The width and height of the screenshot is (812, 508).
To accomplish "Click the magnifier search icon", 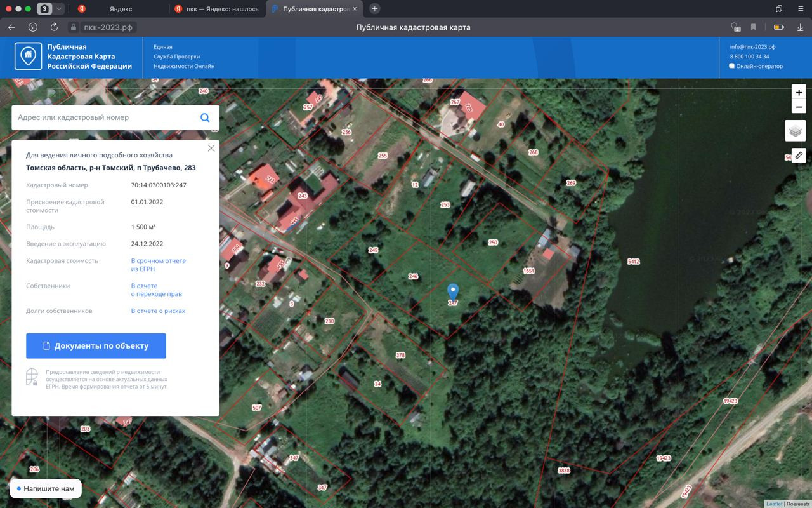I will point(205,117).
